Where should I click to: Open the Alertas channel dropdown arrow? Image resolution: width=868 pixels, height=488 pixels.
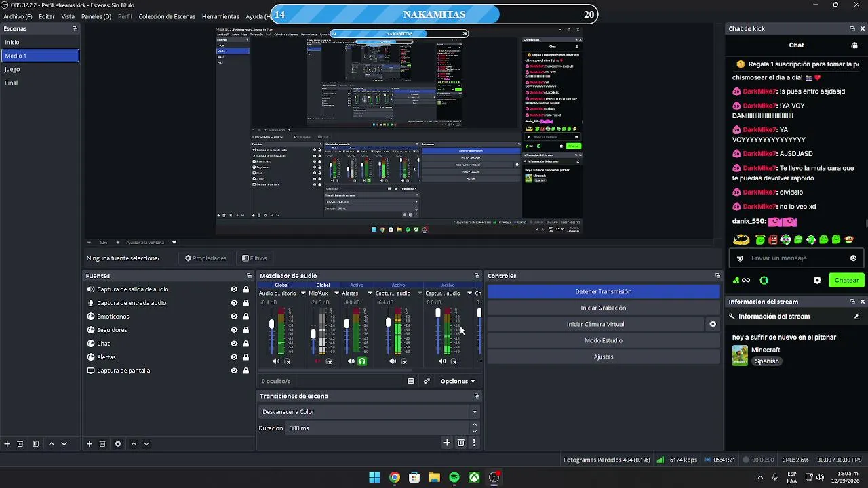(370, 293)
